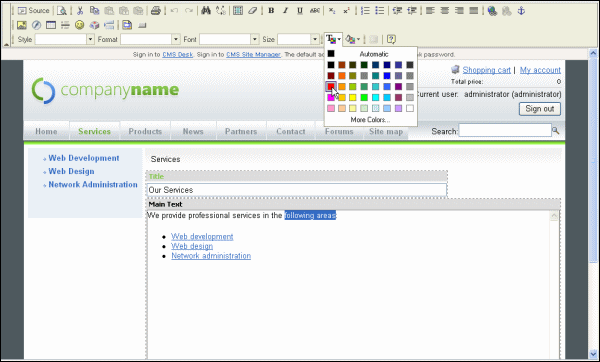Decrease the text indent
The height and width of the screenshot is (362, 600).
click(x=397, y=11)
